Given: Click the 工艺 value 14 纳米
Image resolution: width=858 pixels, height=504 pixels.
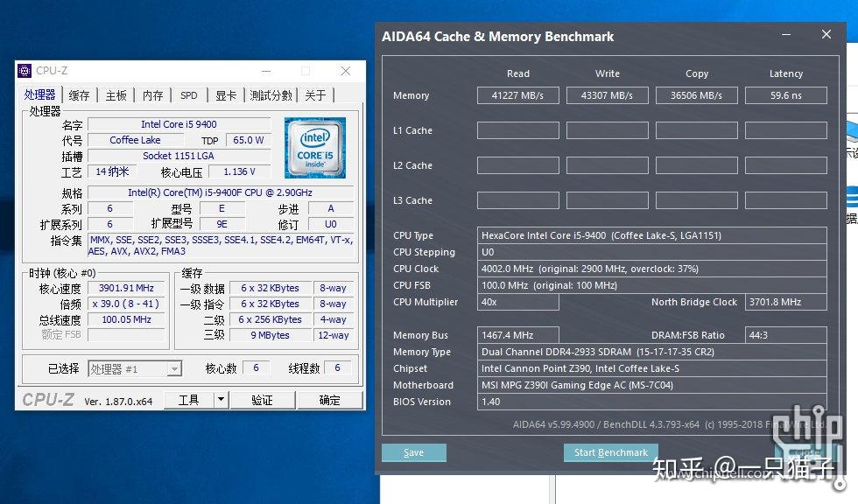Looking at the screenshot, I should point(112,171).
